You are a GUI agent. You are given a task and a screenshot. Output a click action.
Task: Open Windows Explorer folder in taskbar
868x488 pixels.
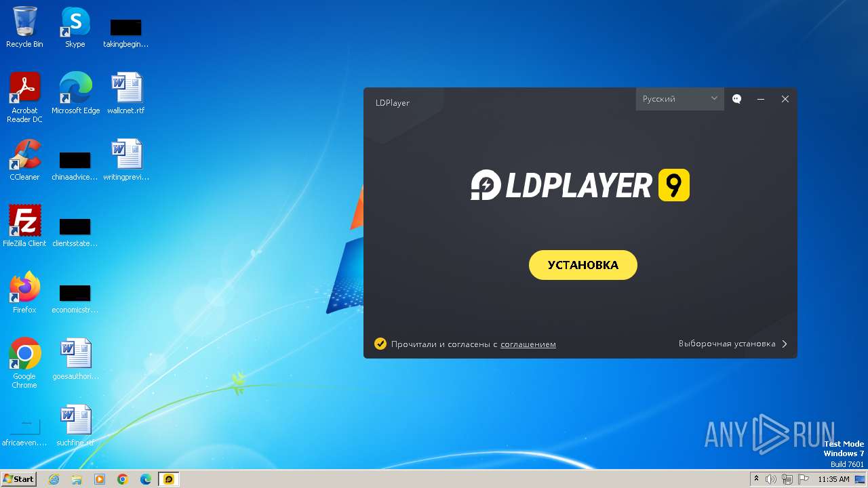(77, 479)
